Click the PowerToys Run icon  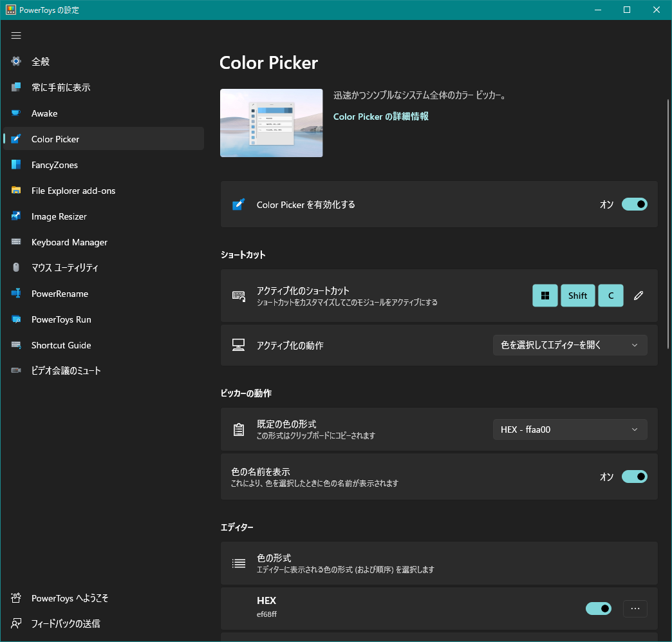[16, 319]
